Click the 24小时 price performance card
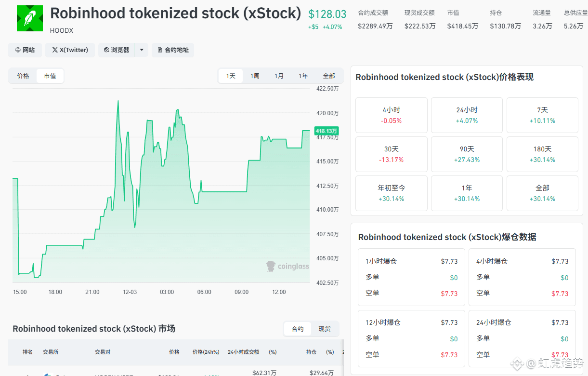Image resolution: width=588 pixels, height=376 pixels. point(467,115)
